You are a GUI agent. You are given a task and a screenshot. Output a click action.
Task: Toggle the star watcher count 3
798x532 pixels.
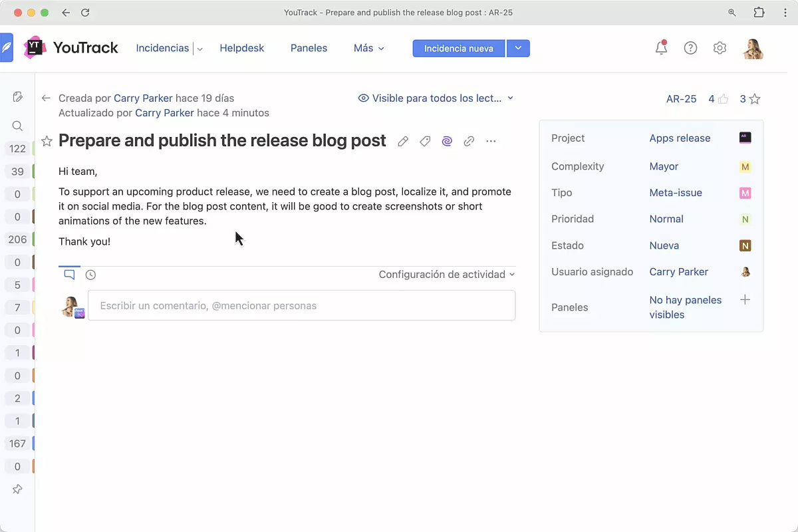point(750,99)
